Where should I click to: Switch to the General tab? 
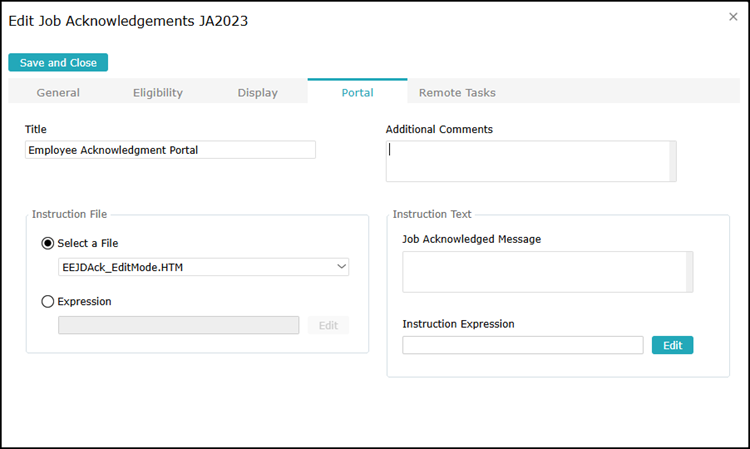coord(58,93)
